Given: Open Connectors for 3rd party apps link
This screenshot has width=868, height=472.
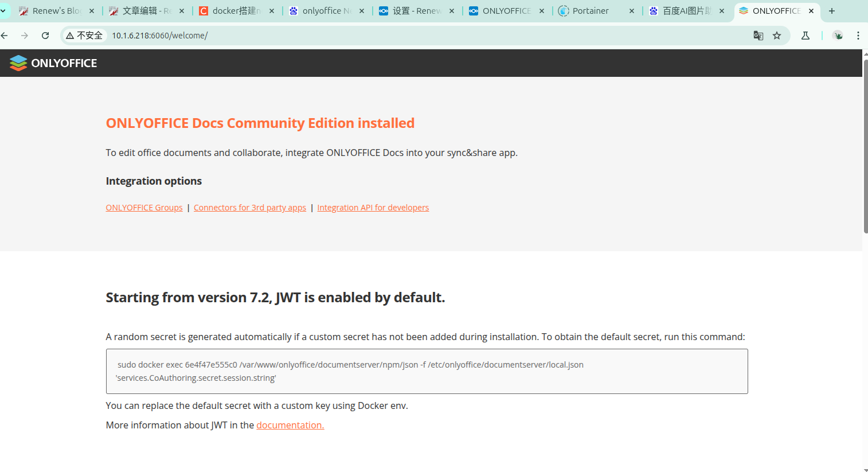Looking at the screenshot, I should 250,208.
